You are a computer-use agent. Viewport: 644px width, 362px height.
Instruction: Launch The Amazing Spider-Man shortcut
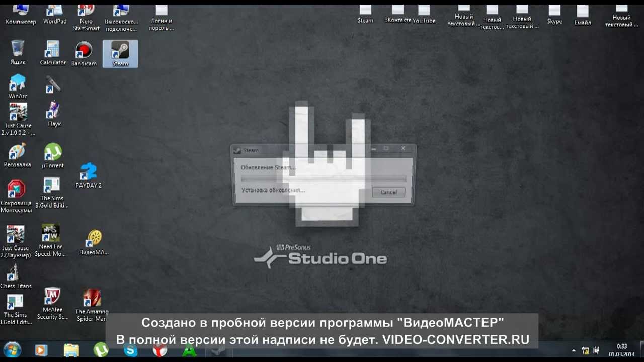click(92, 305)
